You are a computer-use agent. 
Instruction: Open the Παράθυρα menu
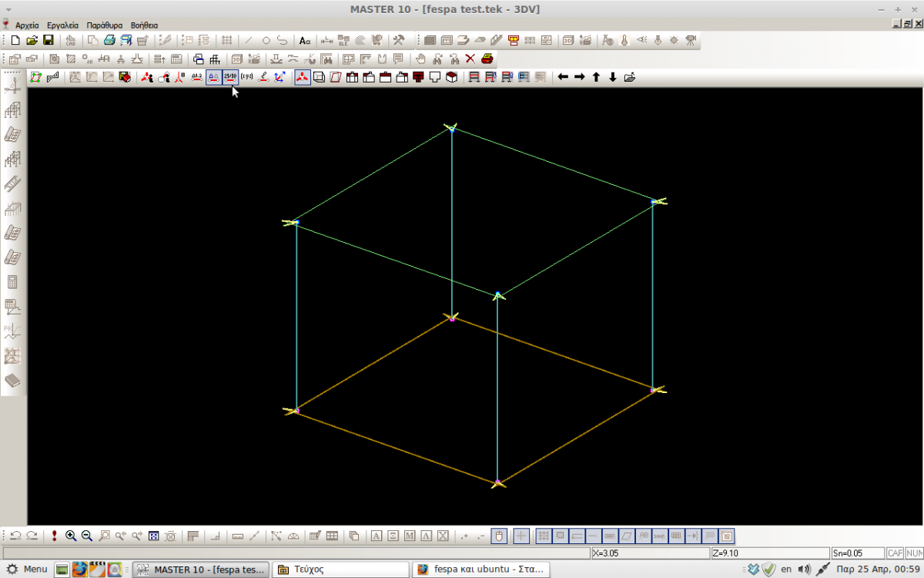(x=105, y=25)
